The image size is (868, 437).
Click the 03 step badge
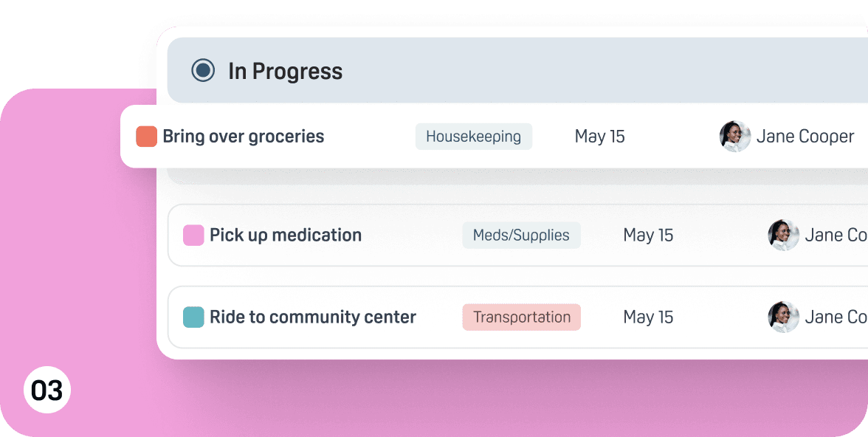click(46, 389)
